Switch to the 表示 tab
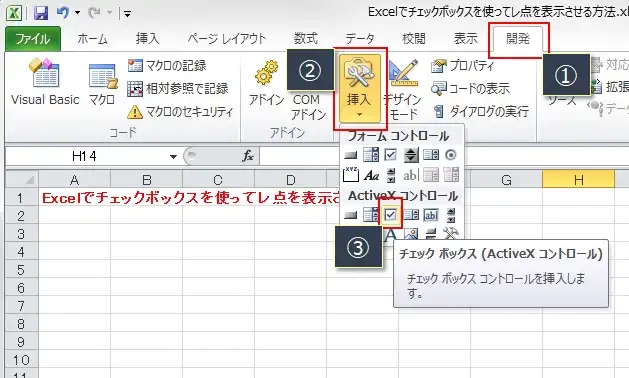The width and height of the screenshot is (629, 378). point(465,39)
